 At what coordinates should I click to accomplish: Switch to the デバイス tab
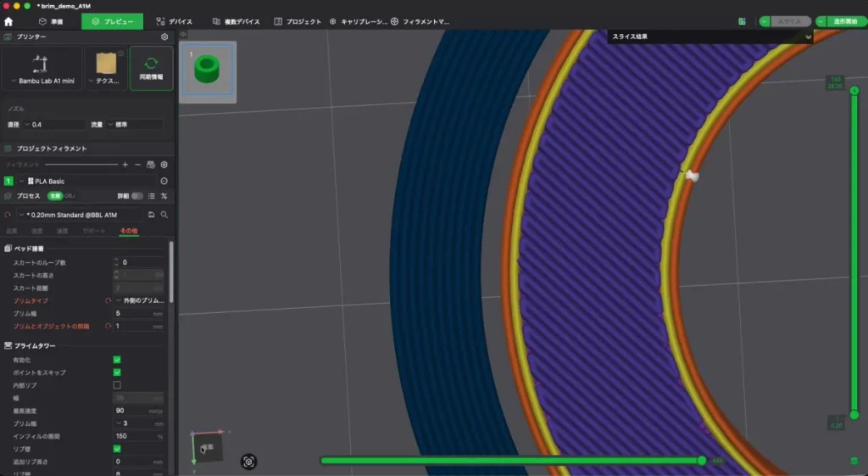coord(175,21)
